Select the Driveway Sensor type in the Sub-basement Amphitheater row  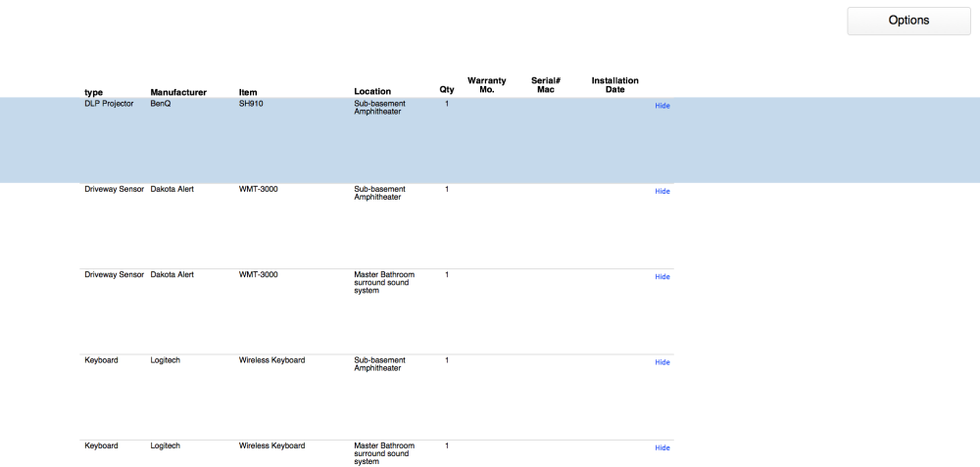(x=115, y=189)
